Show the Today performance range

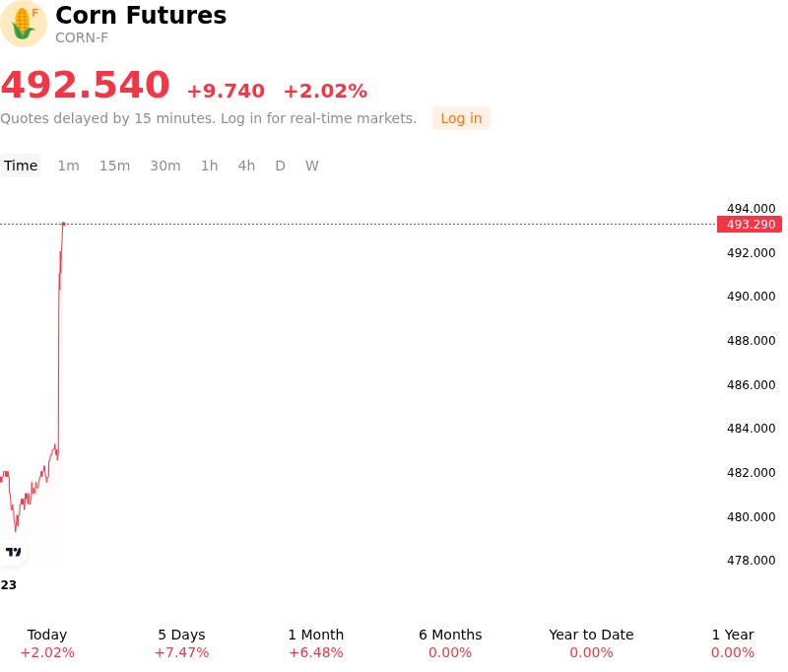click(47, 643)
